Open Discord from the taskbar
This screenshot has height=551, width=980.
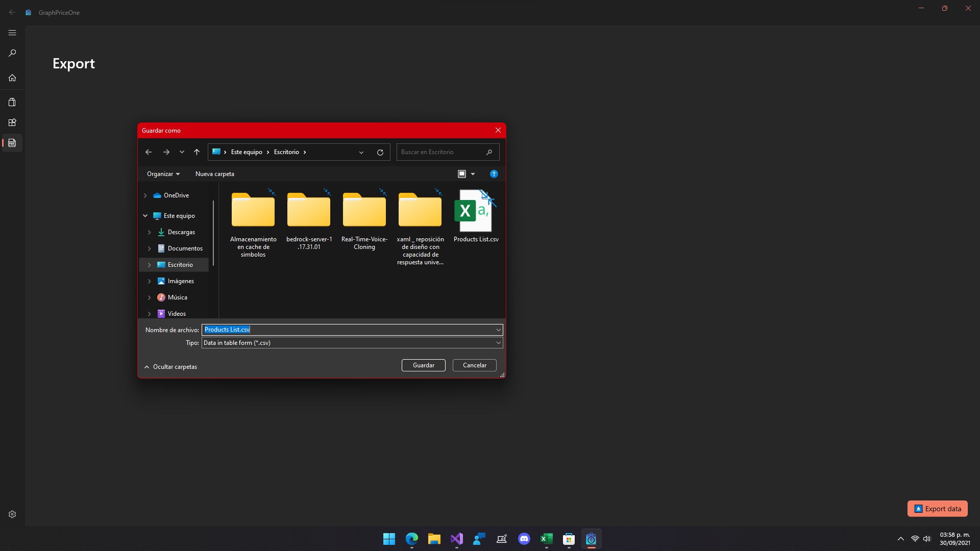pos(524,539)
